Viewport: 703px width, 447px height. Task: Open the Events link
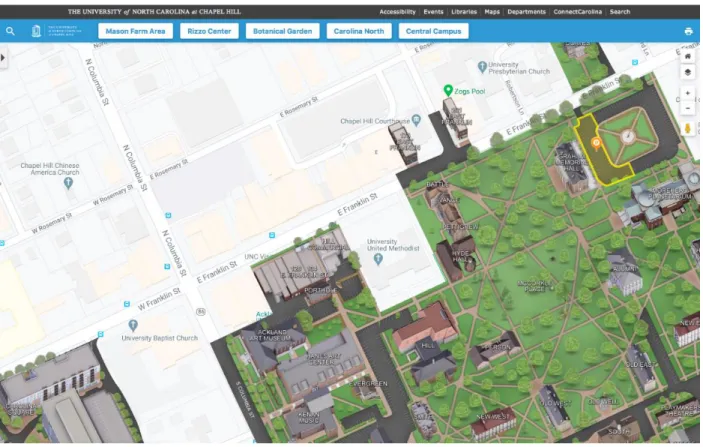click(433, 12)
